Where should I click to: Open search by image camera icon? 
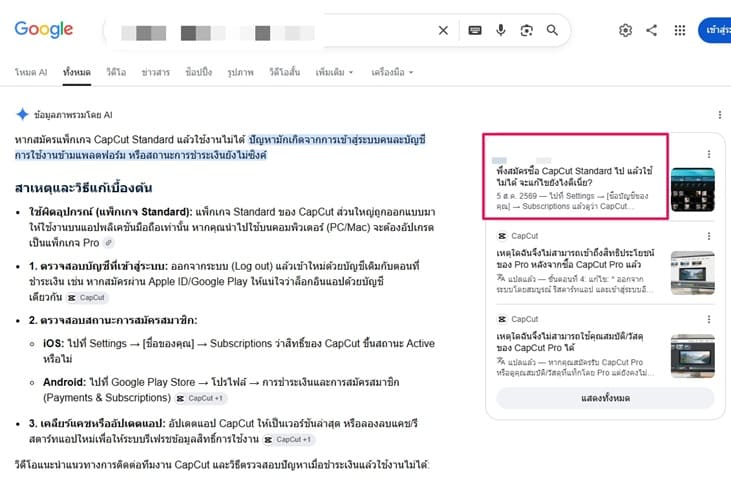(526, 31)
